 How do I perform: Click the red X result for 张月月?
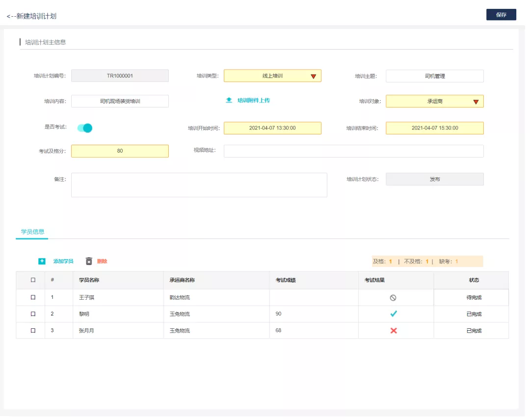393,331
